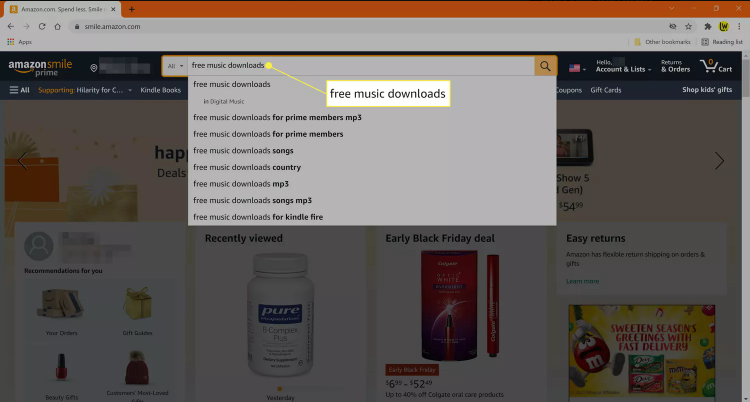Screen dimensions: 750x402
Task: Click the user profile avatar card
Action: click(39, 246)
